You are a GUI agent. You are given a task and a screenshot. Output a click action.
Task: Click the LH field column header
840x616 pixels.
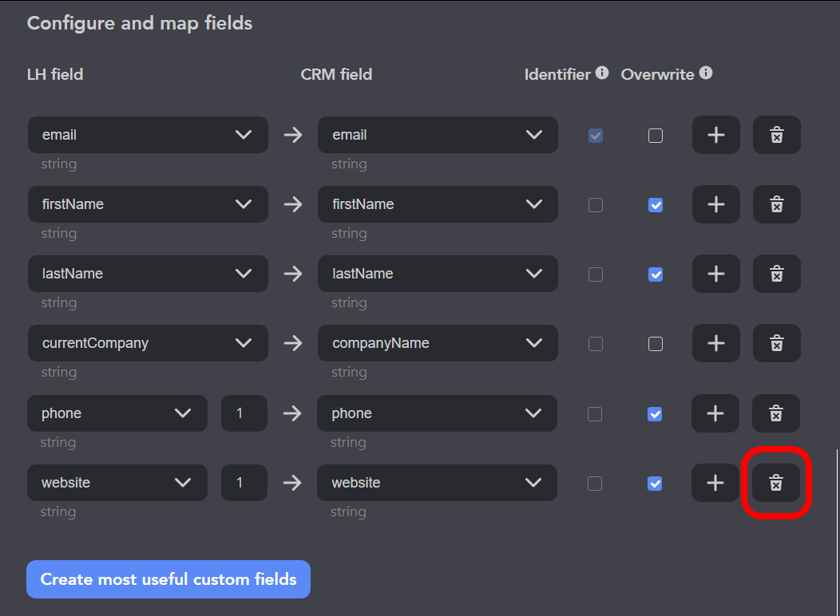point(55,74)
